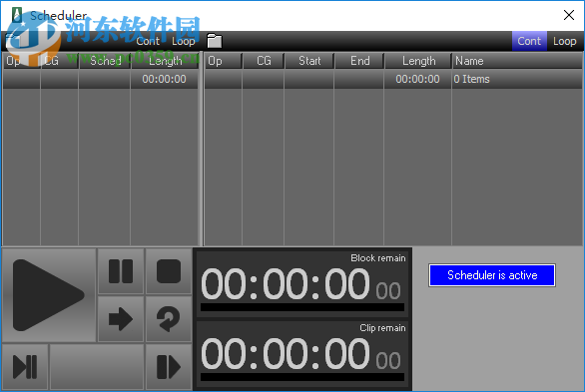
Task: Click the Block remain timecode display
Action: click(300, 284)
